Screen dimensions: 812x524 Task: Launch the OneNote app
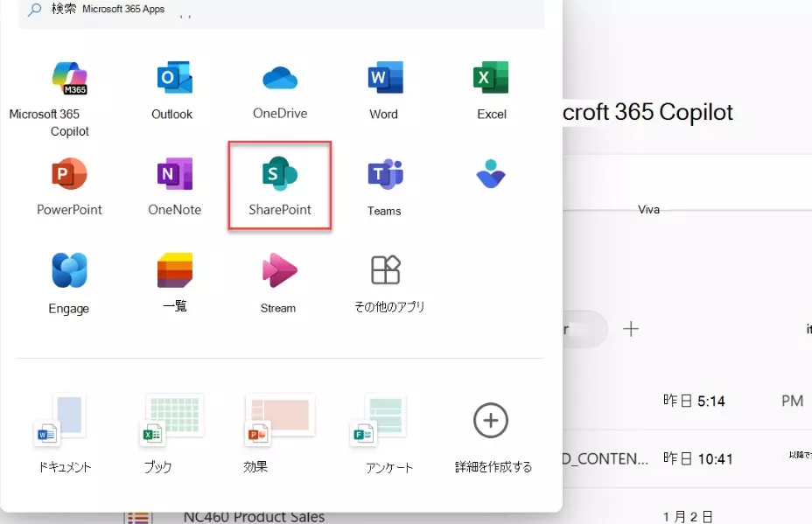coord(174,174)
